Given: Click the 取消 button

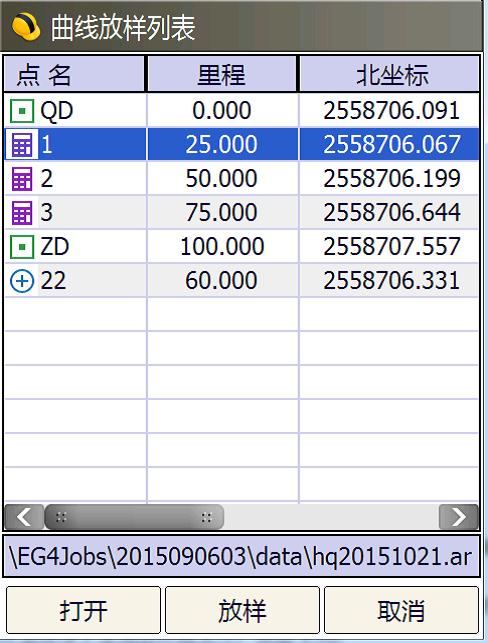Looking at the screenshot, I should point(401,610).
